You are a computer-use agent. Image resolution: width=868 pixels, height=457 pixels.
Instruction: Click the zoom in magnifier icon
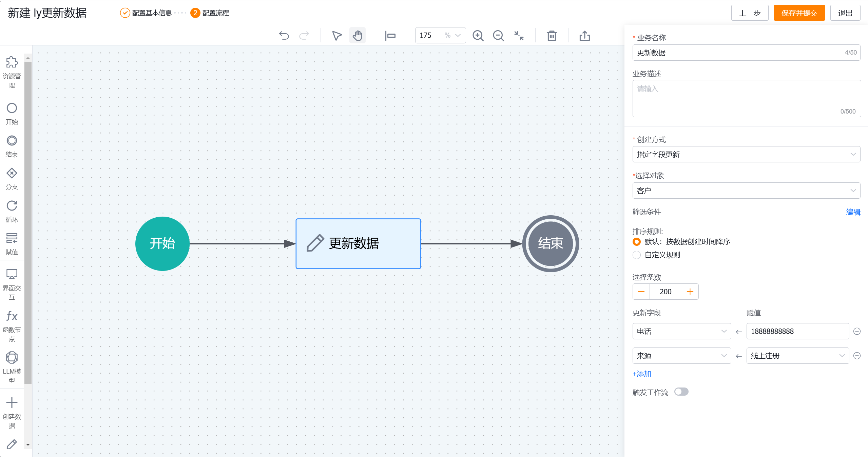478,36
